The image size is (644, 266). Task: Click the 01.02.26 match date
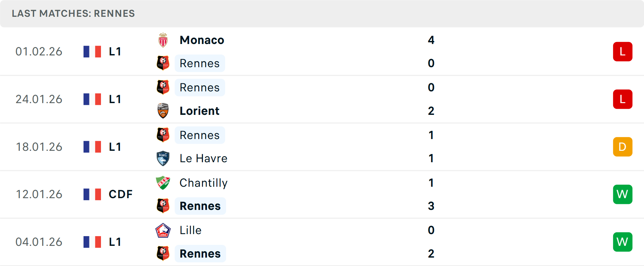[x=39, y=52]
